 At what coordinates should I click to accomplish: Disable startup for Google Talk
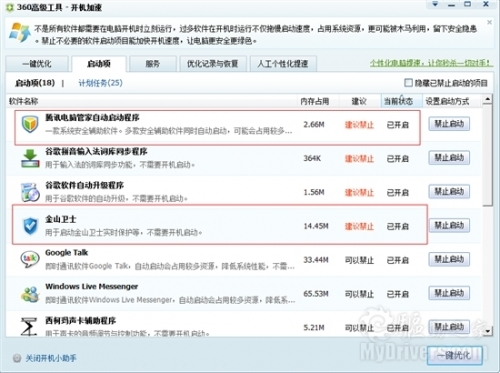point(449,259)
